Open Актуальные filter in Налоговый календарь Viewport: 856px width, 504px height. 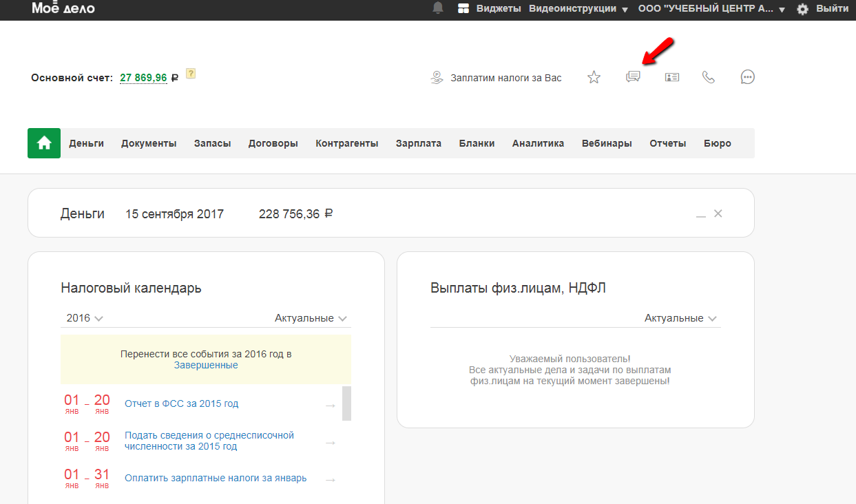pyautogui.click(x=311, y=318)
